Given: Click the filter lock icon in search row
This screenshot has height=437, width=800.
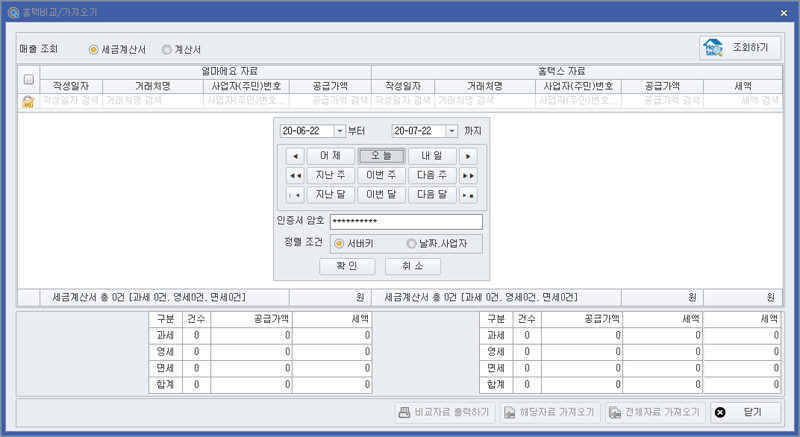Looking at the screenshot, I should click(x=28, y=101).
